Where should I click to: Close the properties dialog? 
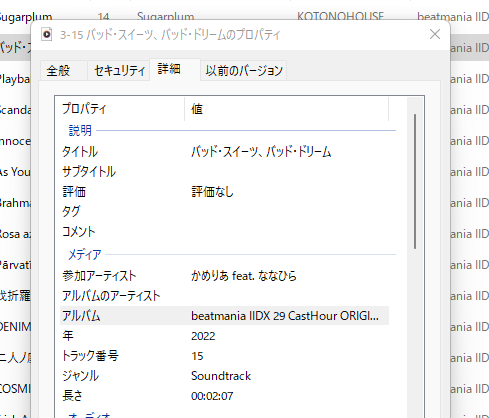(435, 34)
